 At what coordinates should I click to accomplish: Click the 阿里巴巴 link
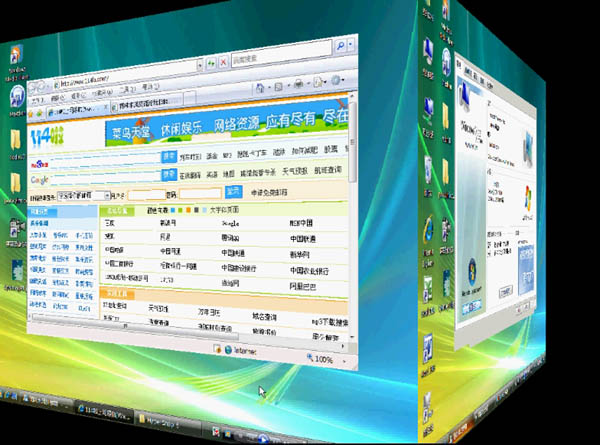(303, 287)
